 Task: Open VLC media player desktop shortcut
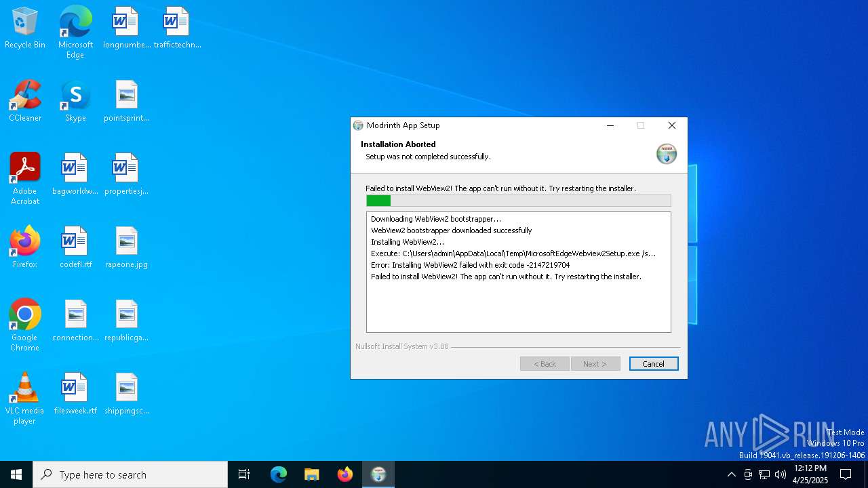pyautogui.click(x=25, y=399)
